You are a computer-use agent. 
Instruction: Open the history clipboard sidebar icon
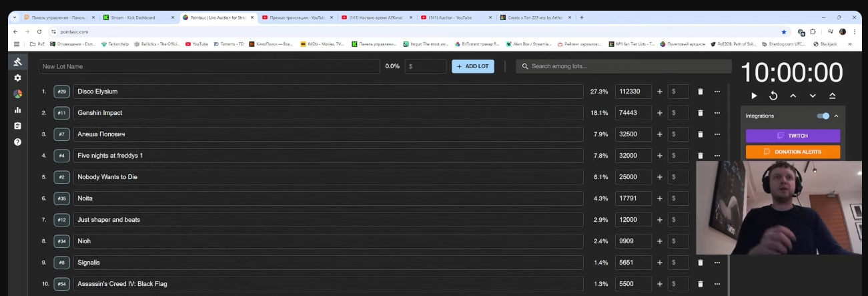[x=18, y=126]
